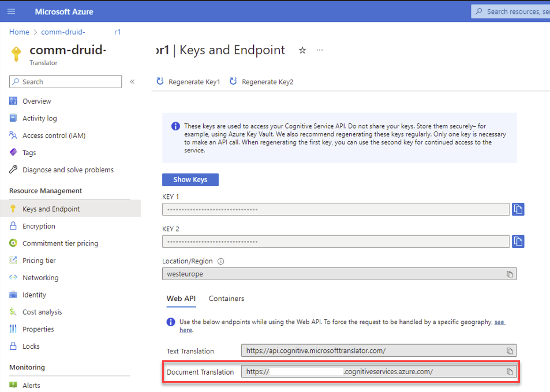550x392 pixels.
Task: Click Regenerate Key1 button
Action: coord(188,82)
